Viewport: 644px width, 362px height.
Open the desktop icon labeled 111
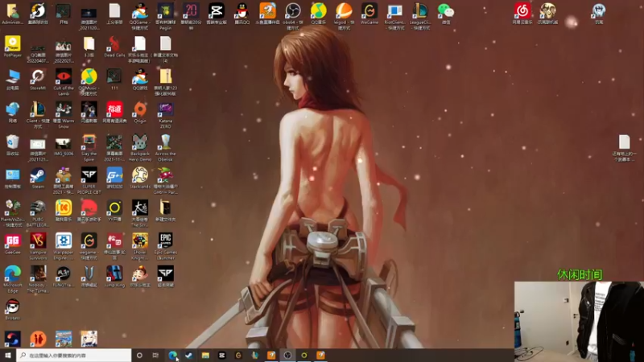click(114, 80)
